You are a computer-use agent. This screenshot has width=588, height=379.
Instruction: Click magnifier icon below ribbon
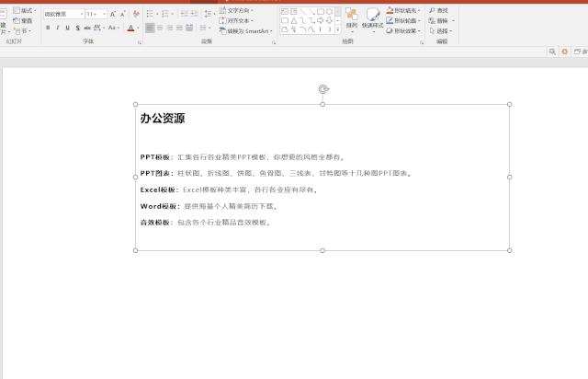click(x=552, y=52)
